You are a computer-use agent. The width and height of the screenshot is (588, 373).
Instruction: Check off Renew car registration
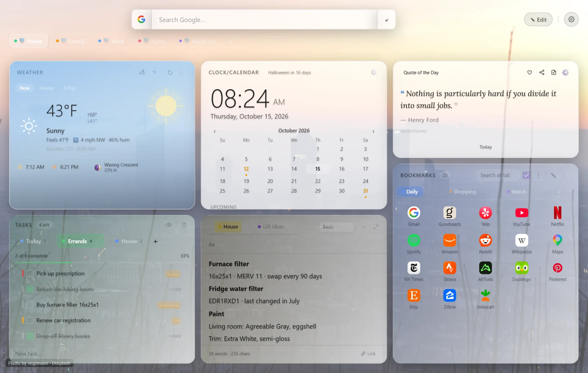30,320
